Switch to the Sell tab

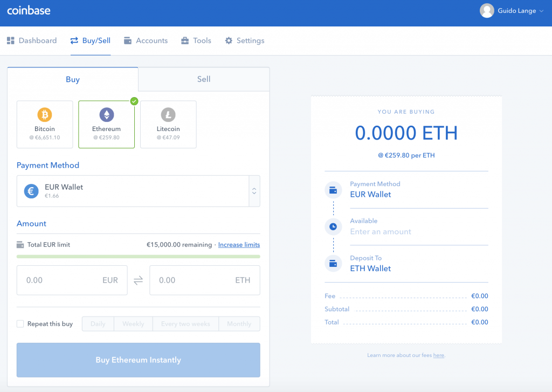(x=204, y=79)
